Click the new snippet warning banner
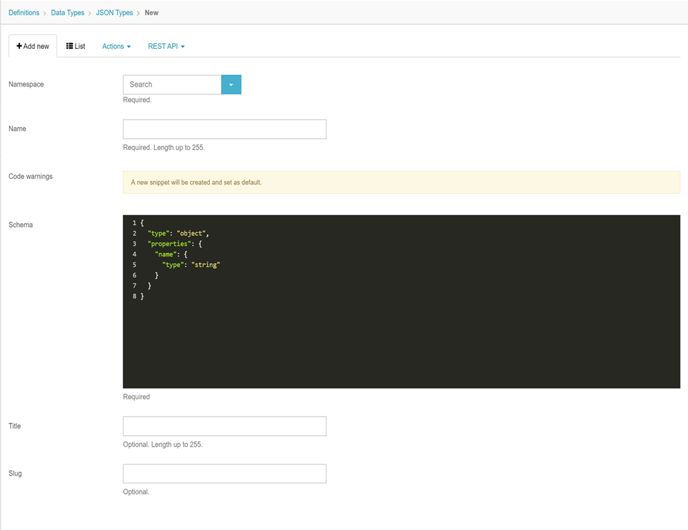The width and height of the screenshot is (688, 530). [x=400, y=182]
